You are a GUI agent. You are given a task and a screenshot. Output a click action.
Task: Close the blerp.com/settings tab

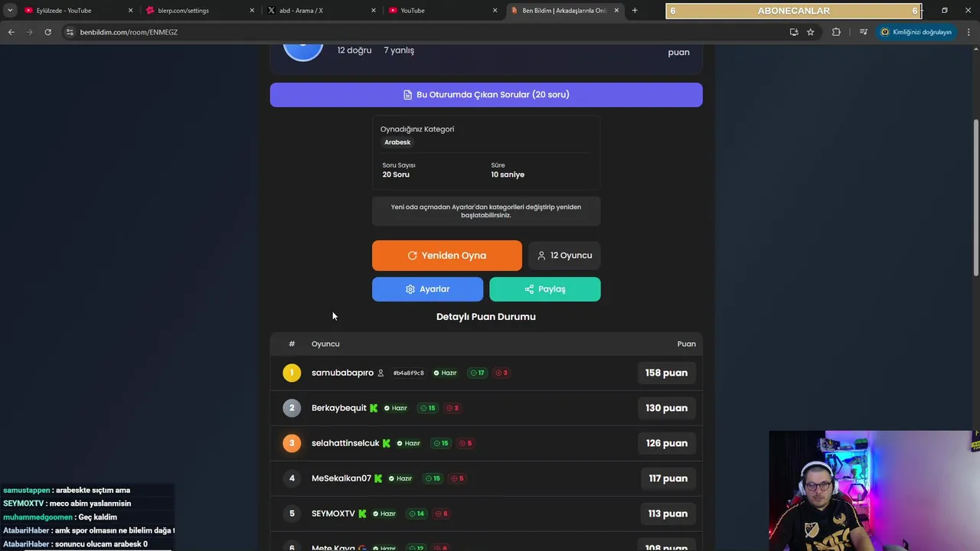252,11
